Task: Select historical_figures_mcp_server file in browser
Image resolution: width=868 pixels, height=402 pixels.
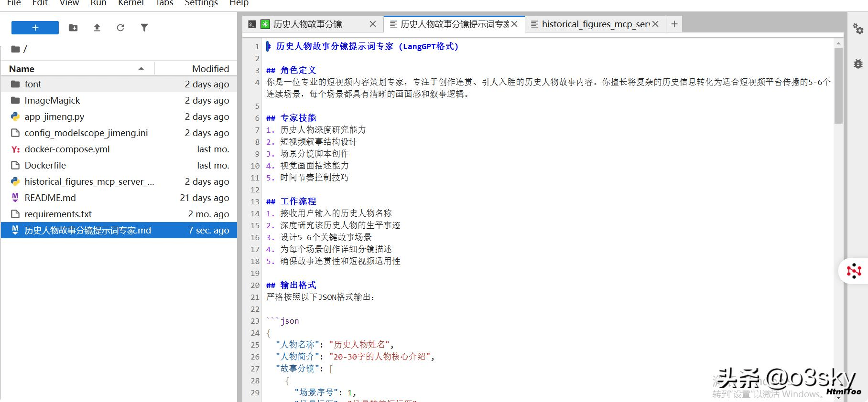Action: (119, 181)
